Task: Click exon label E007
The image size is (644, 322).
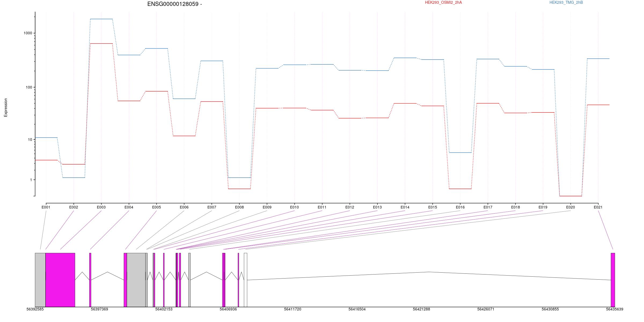Action: pos(212,207)
